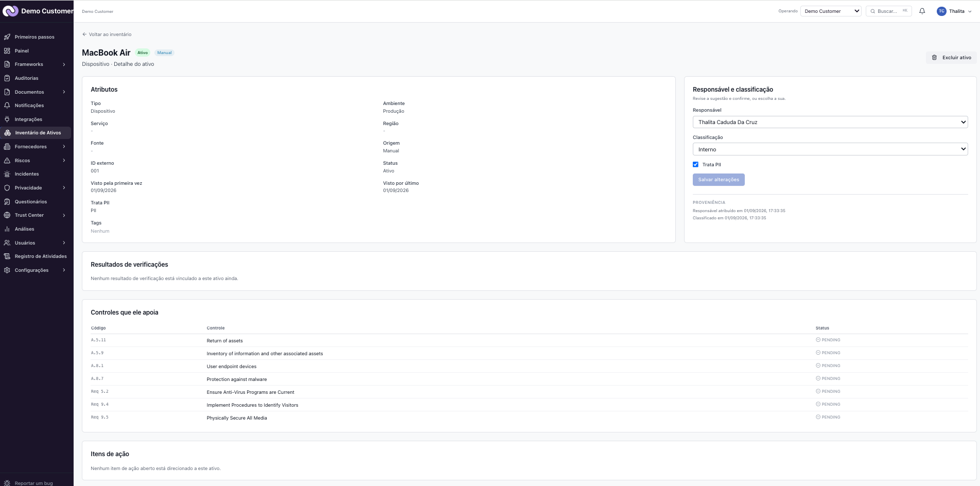980x486 pixels.
Task: Click the PENDING status for Req 9.5
Action: (828, 417)
